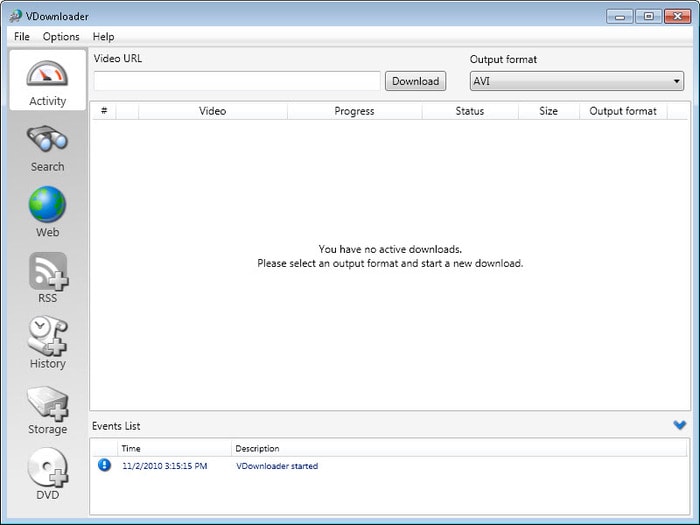The width and height of the screenshot is (700, 525).
Task: Click the Description column header in Events List
Action: tap(459, 448)
